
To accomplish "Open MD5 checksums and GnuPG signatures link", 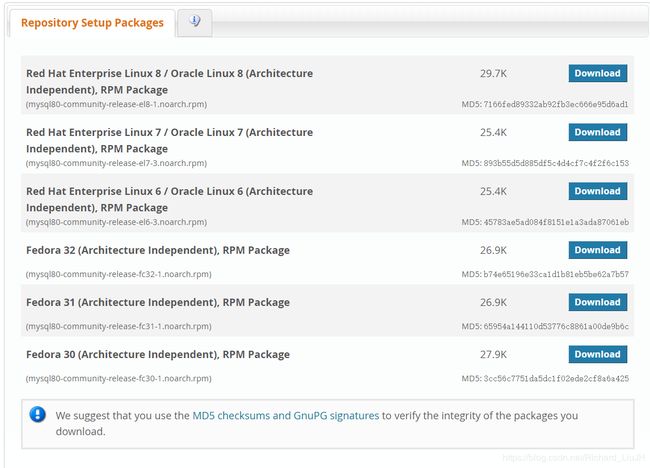I will (286, 415).
